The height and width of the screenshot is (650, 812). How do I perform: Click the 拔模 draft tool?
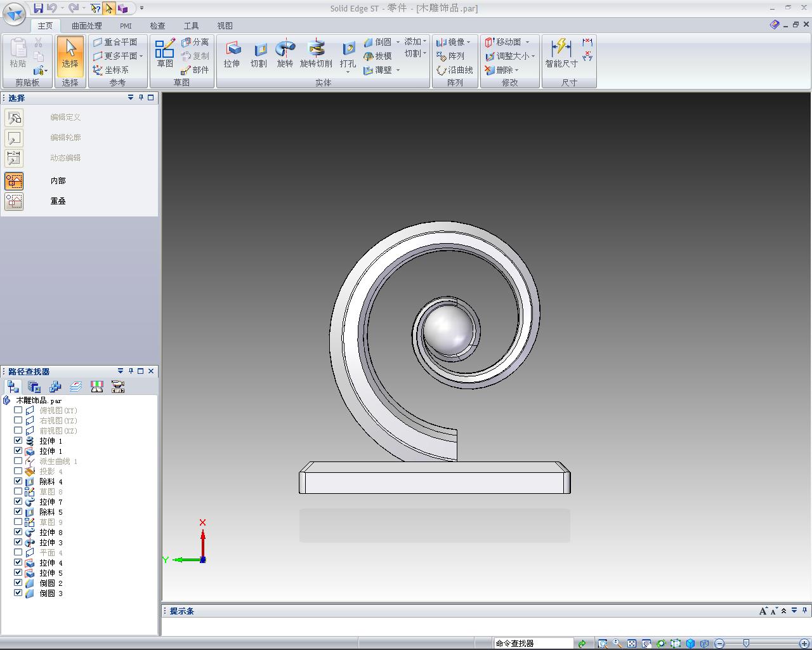378,56
